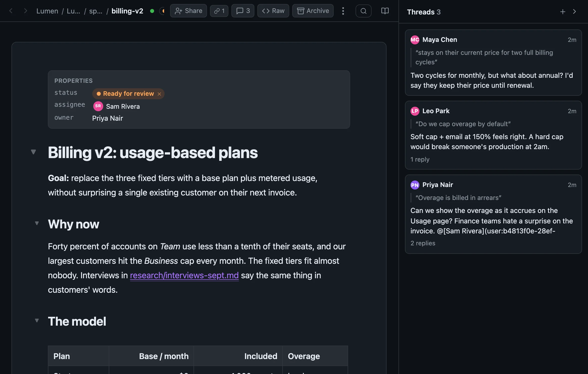Open the truncated 'sp...' breadcrumb
This screenshot has width=588, height=374.
(96, 11)
